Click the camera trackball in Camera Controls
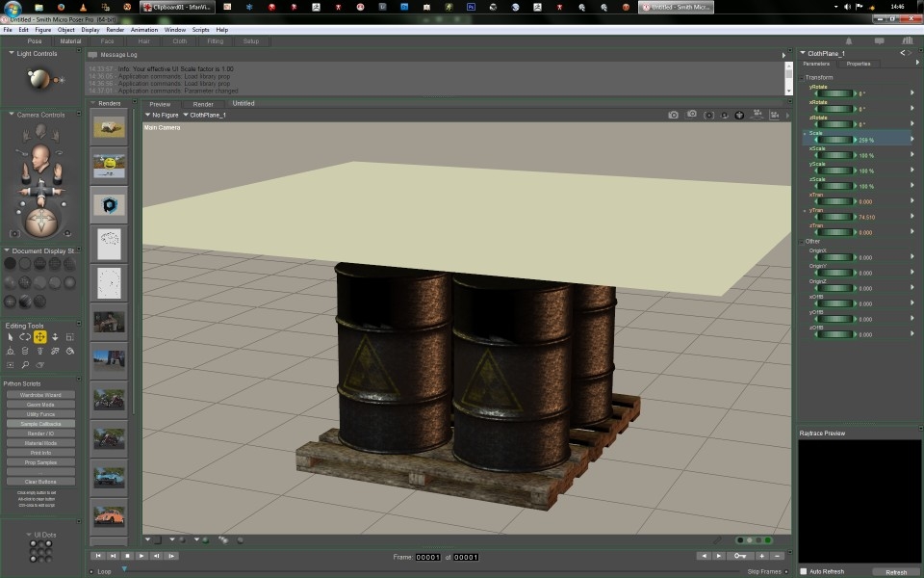The image size is (924, 578). [40, 222]
